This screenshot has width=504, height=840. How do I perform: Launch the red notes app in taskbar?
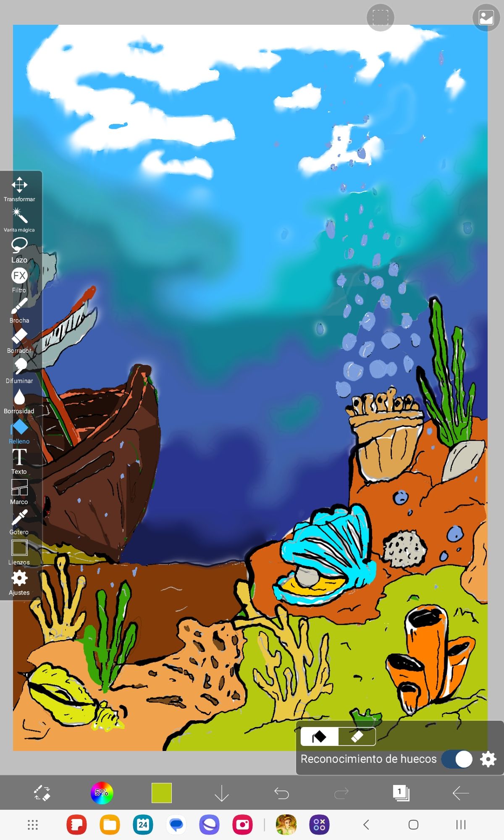coord(76,824)
